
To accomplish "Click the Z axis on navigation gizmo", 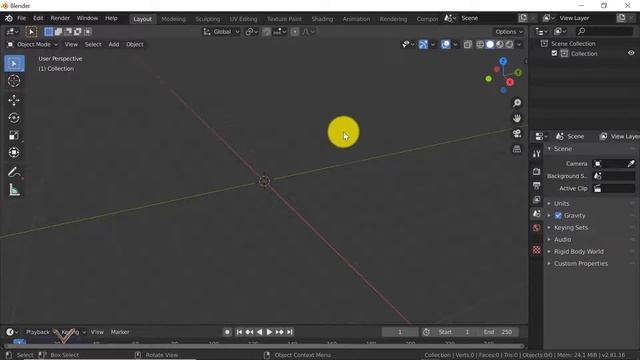I will 503,61.
